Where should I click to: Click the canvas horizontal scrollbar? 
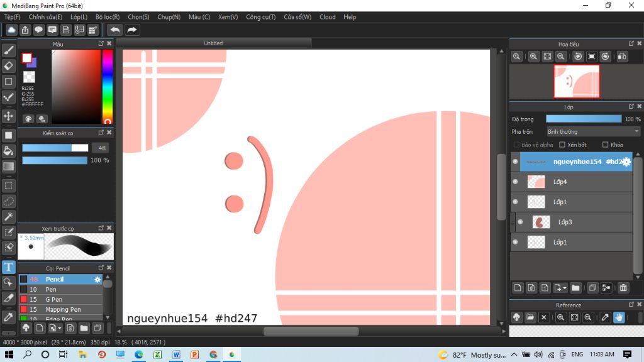coord(311,331)
